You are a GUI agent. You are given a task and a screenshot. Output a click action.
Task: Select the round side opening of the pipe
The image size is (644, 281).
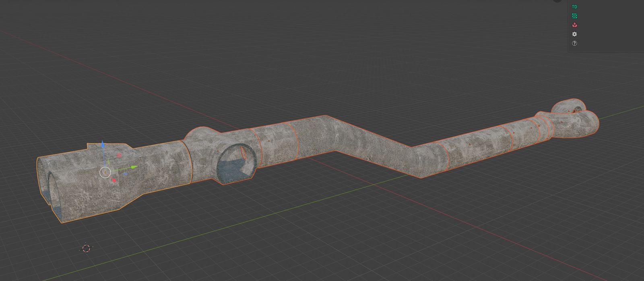click(237, 163)
